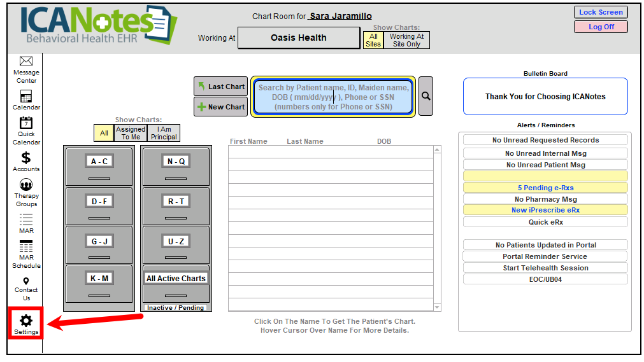
Task: Open the Message Center envelope icon
Action: click(x=26, y=62)
